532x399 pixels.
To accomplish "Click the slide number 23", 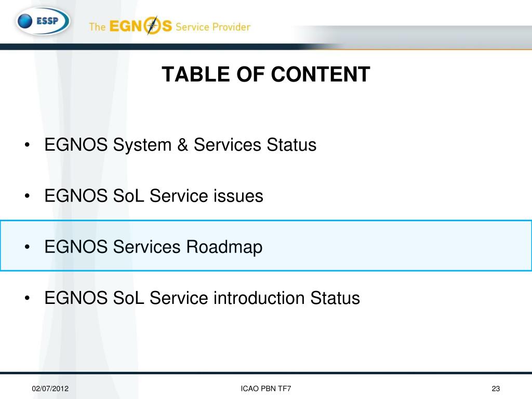I will (x=496, y=389).
